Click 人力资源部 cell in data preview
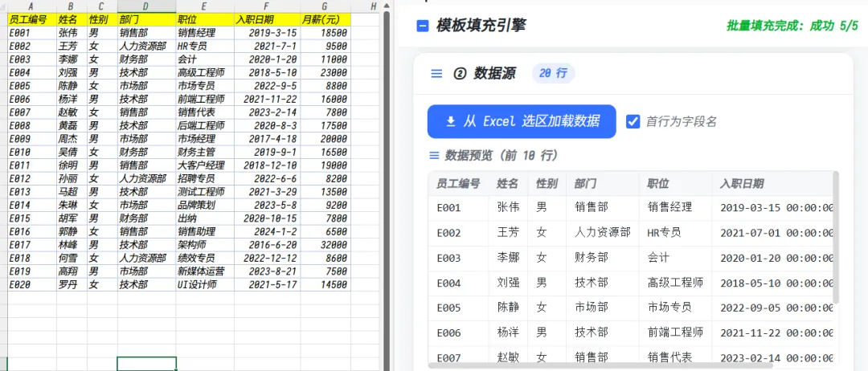868x371 pixels. [603, 233]
